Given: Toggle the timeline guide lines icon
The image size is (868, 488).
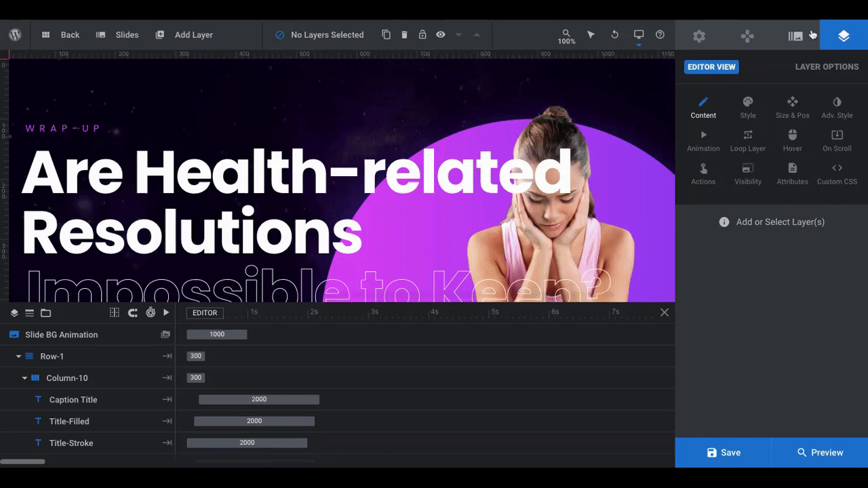Looking at the screenshot, I should (x=115, y=312).
